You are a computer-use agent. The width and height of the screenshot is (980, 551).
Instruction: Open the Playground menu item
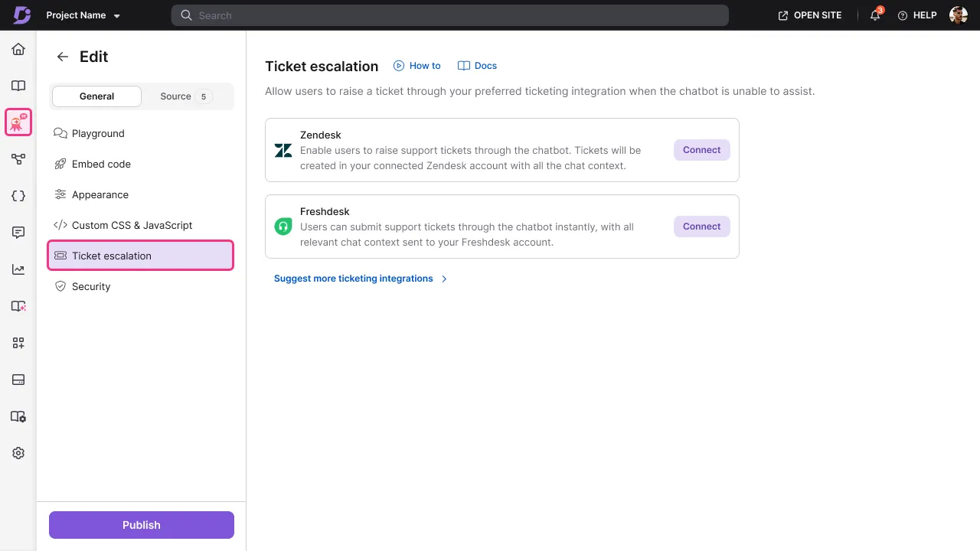pos(141,133)
